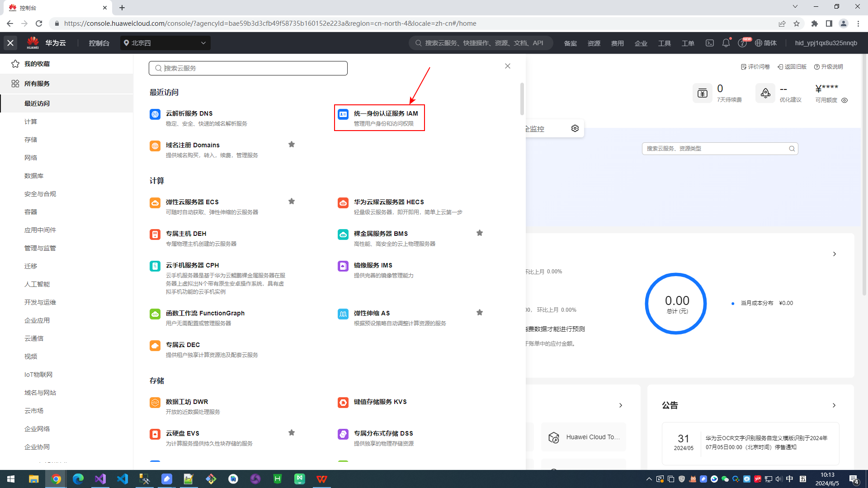The height and width of the screenshot is (488, 868).
Task: Expand the 公告 announcements arrow
Action: (x=834, y=405)
